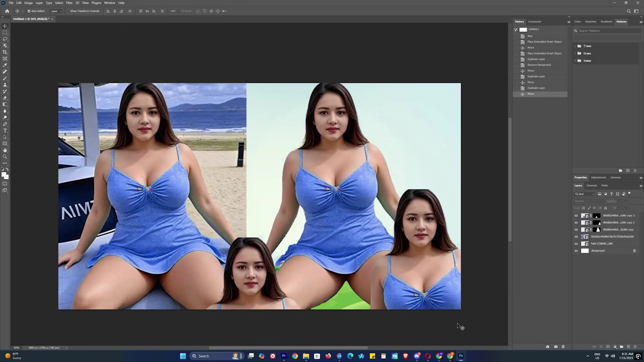The height and width of the screenshot is (362, 644).
Task: Select the Eraser tool
Action: coord(5,98)
